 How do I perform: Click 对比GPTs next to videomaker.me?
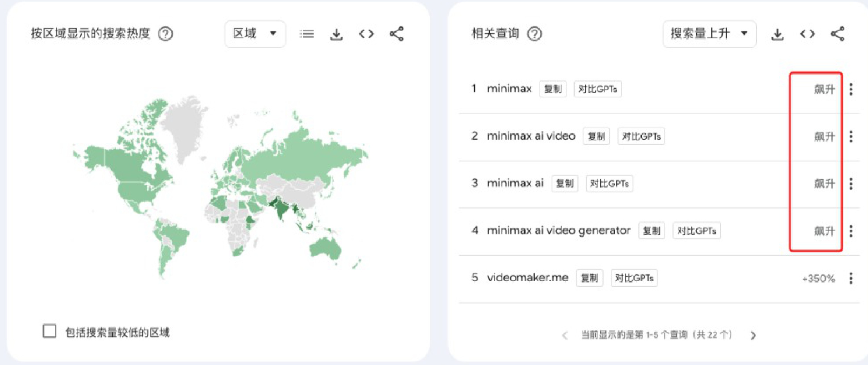(634, 278)
